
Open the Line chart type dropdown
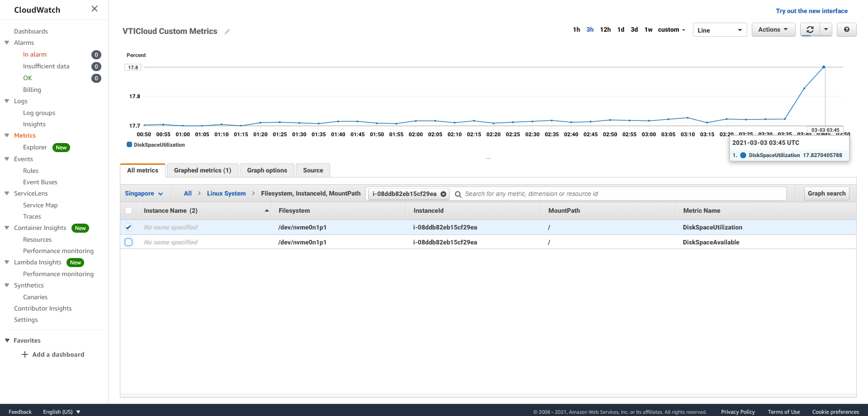720,30
